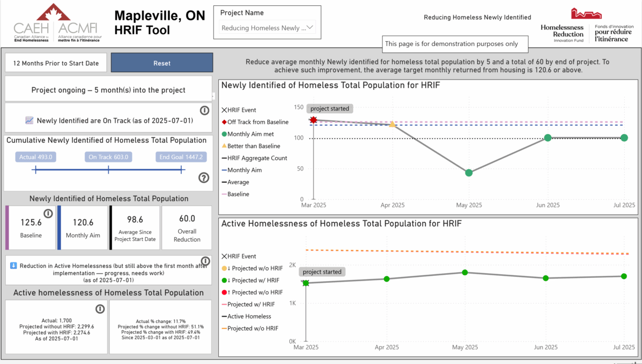Click info icon on Reduction in Active Homelessness card
642x364 pixels.
point(204,261)
